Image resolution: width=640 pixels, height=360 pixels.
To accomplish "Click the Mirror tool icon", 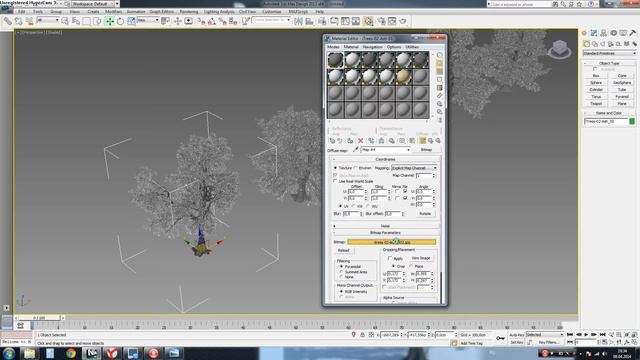I will coord(298,21).
